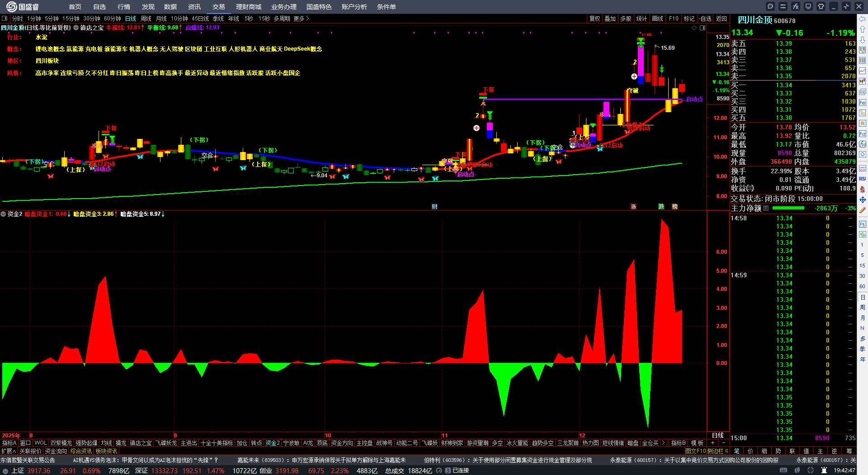Click the round arrow icon left of 上证
Viewport: 868px width, 475px height.
click(x=6, y=471)
